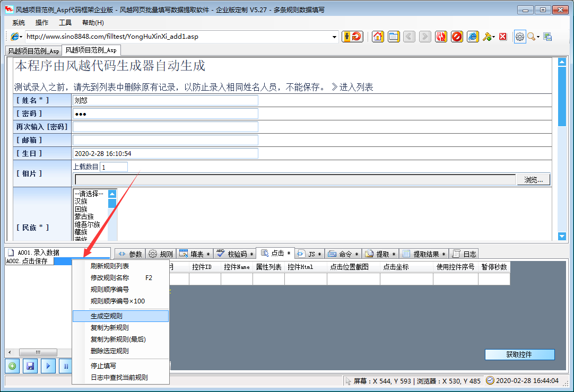Viewport: 574px width, 392px height.
Task: Select the A001.录入数据 rule
Action: click(x=38, y=252)
